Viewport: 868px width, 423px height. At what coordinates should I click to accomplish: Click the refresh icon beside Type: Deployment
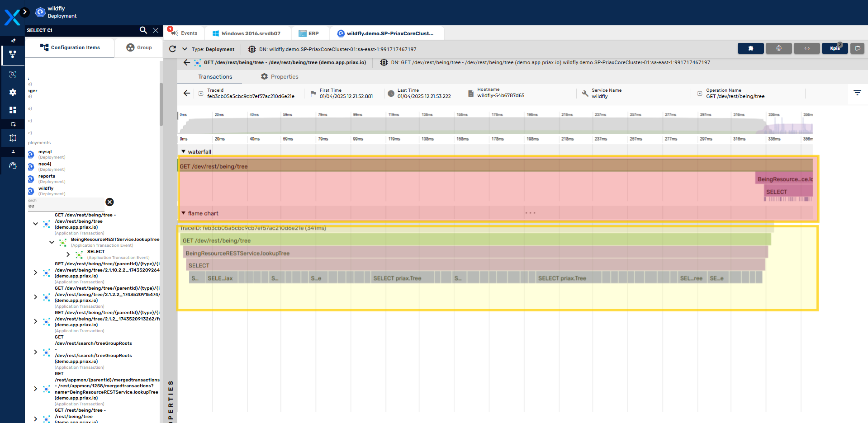172,49
